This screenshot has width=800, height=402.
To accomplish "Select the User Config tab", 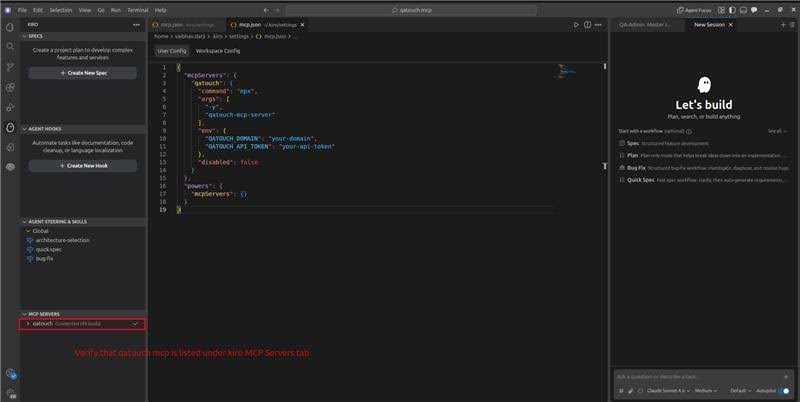I will pyautogui.click(x=172, y=51).
